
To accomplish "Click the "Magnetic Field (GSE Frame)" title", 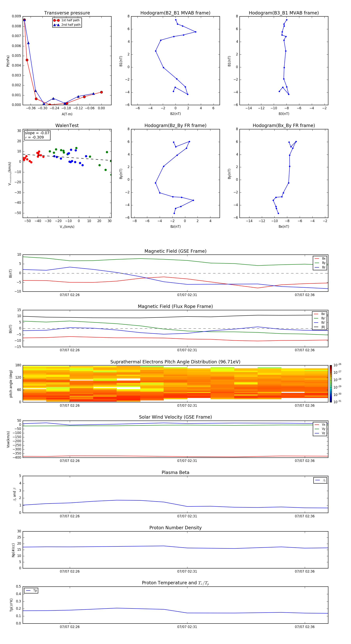I will point(175,251).
